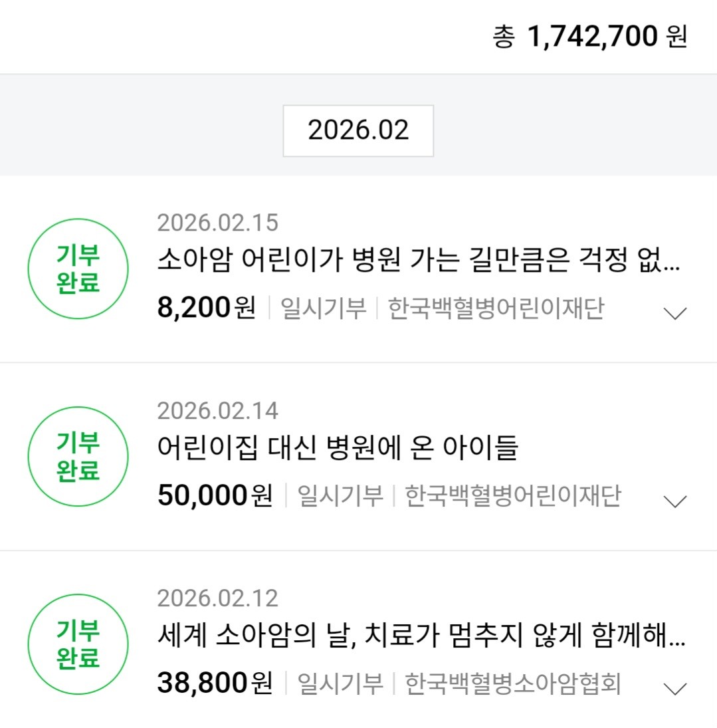The image size is (717, 728).
Task: Click the 기부완료 badge for 2026.02.12 donation
Action: pos(78,644)
